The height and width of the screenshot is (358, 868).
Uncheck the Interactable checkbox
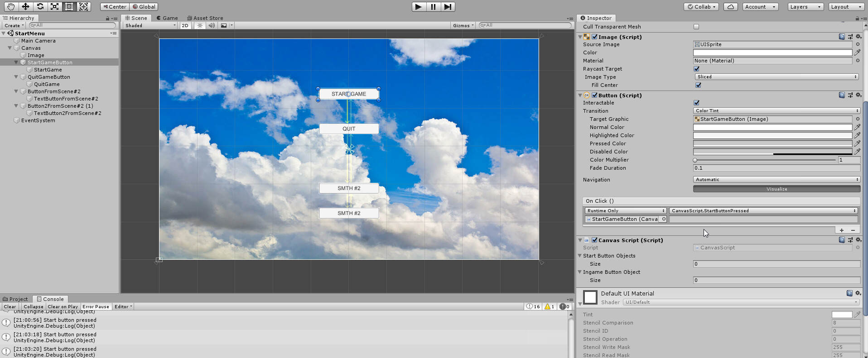coord(696,103)
